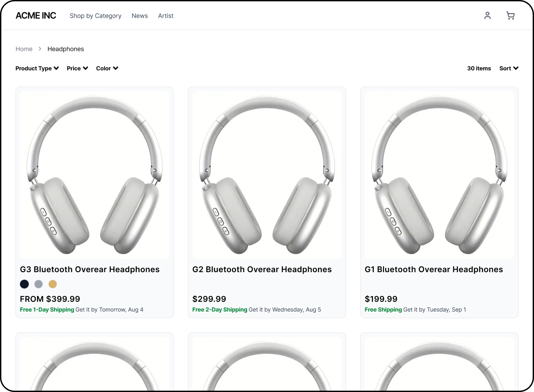Click the G1 headphones product image

(439, 175)
